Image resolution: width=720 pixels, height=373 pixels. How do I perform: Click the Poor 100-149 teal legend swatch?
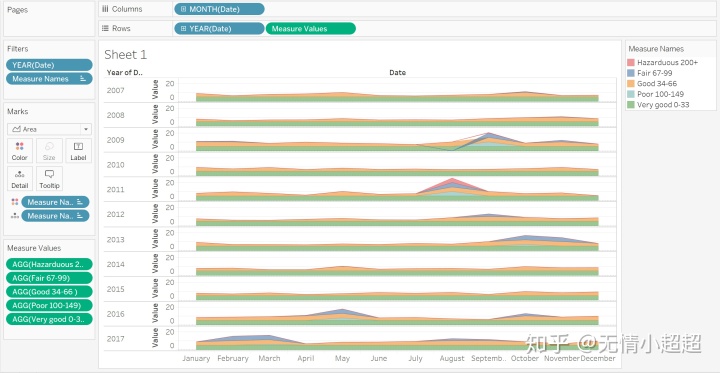(x=631, y=94)
